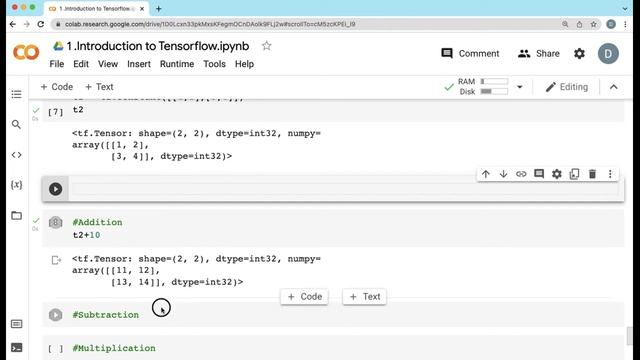This screenshot has width=640, height=360.
Task: Go back in the browser
Action: [13, 24]
